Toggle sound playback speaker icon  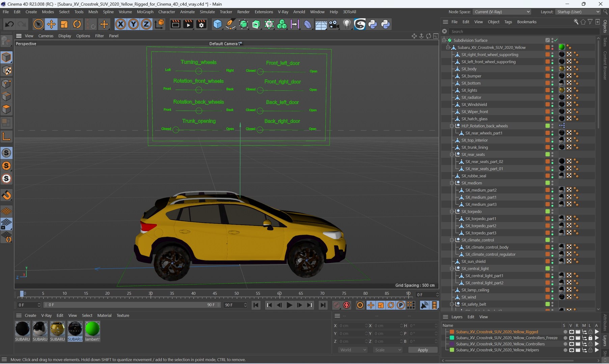[x=424, y=305]
